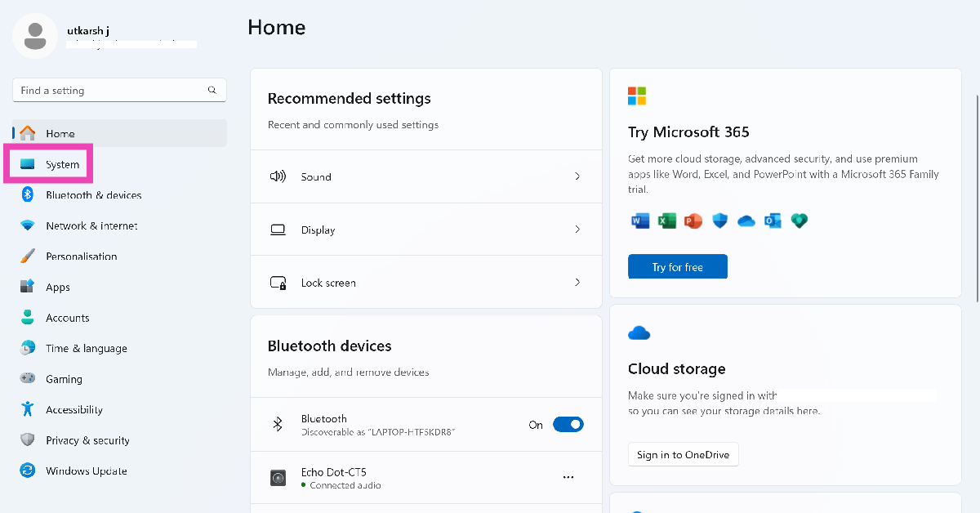
Task: Turn off the Bluetooth toggle switch
Action: (x=568, y=425)
